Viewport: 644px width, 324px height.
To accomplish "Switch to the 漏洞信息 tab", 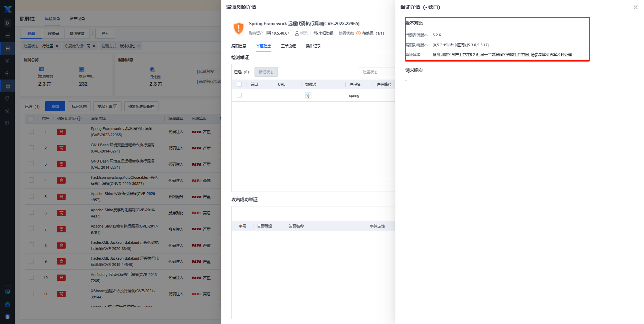I will click(239, 46).
